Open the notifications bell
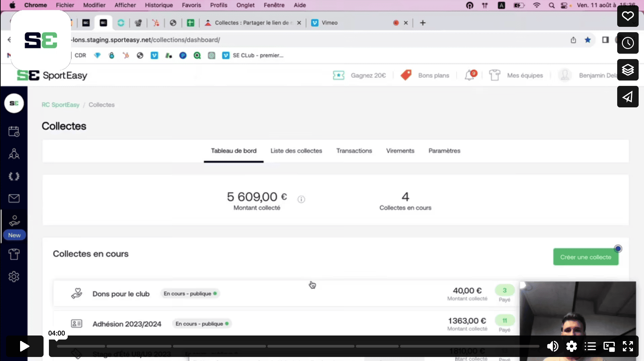Screen dimensions: 644x361 click(470, 75)
